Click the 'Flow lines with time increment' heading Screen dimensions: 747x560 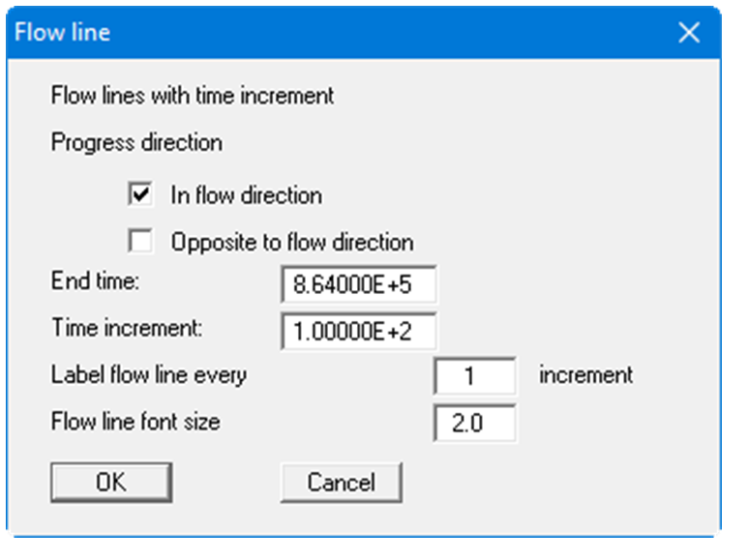coord(192,96)
